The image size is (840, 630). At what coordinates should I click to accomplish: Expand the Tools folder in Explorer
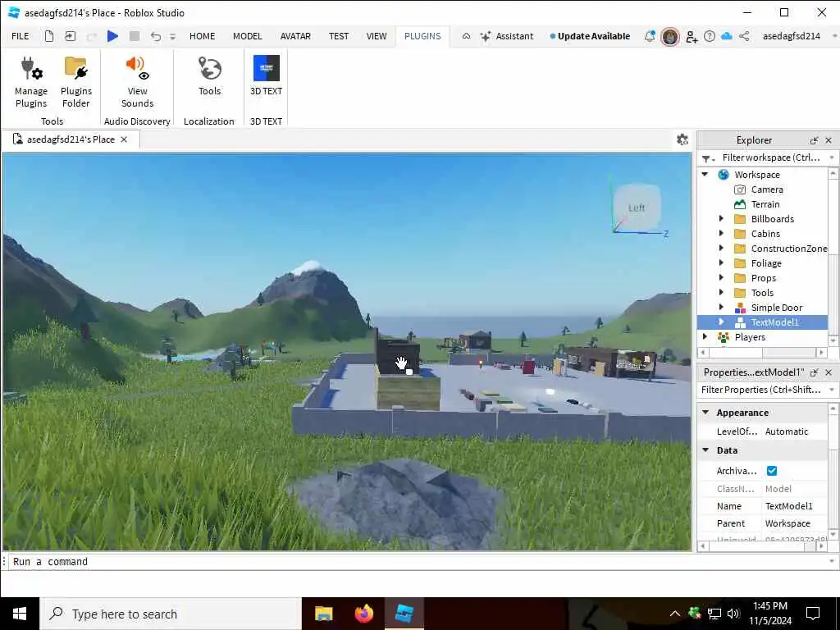coord(721,293)
